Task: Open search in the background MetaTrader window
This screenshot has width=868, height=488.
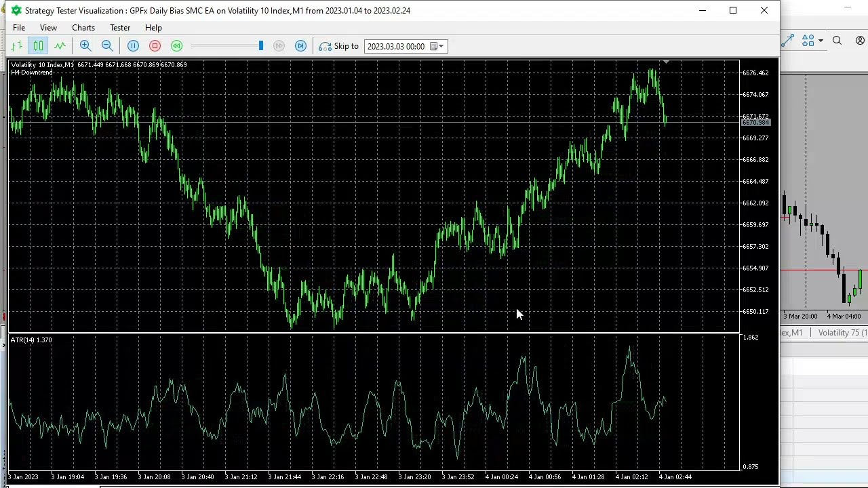Action: point(837,41)
